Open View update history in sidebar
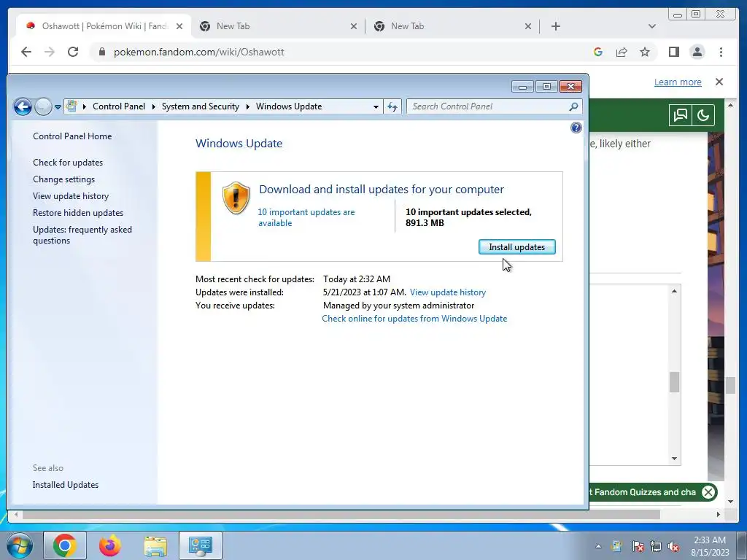Screen dimensions: 747x560 [71, 196]
